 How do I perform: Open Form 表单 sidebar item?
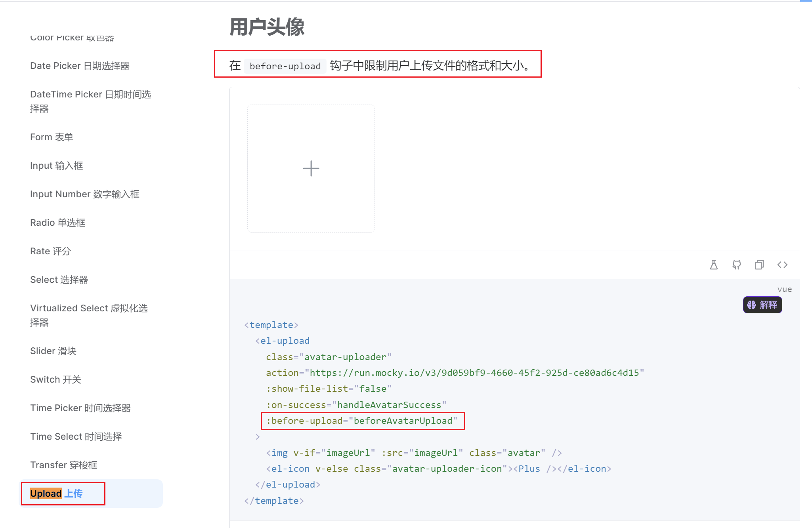[52, 137]
